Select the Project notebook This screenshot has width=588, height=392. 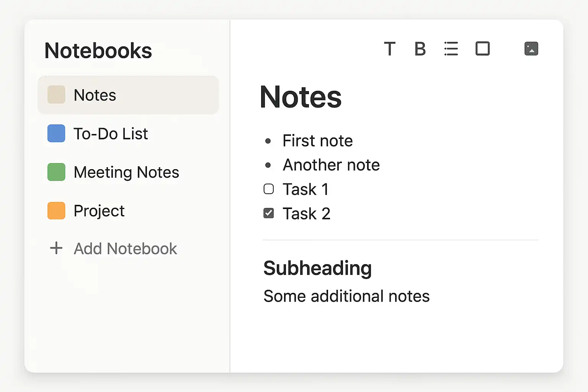tap(99, 211)
